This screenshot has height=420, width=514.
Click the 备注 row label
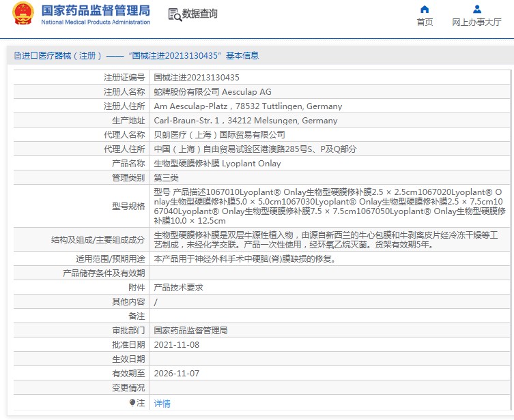click(x=137, y=316)
